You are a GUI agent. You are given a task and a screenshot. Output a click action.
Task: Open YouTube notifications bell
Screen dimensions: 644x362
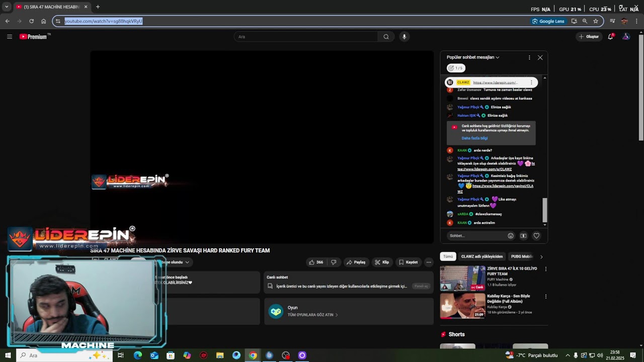click(610, 37)
